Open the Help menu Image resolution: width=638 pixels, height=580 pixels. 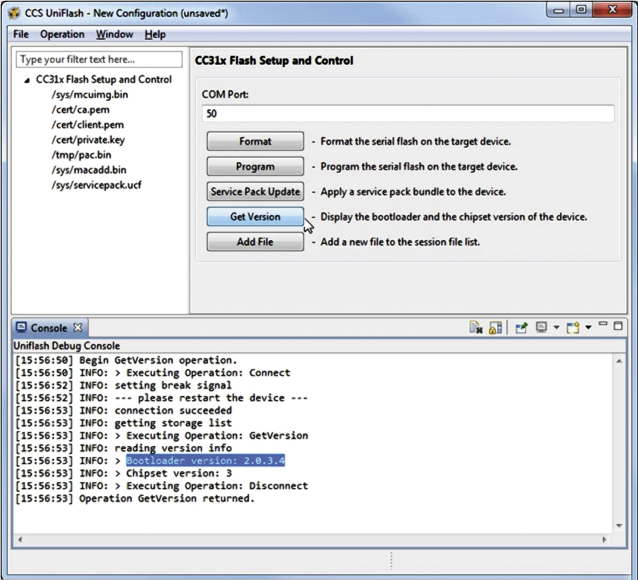point(155,34)
